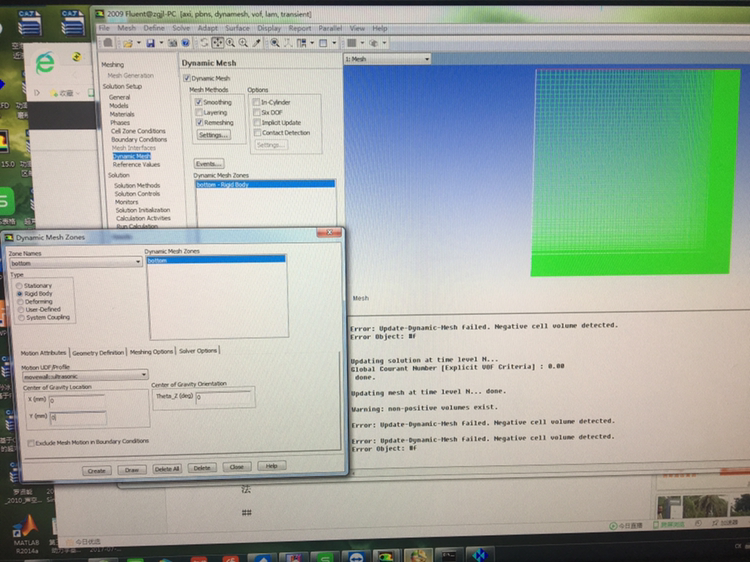Open the first CAJ desktop document icon
Viewport: 750px width, 562px height.
pyautogui.click(x=29, y=23)
